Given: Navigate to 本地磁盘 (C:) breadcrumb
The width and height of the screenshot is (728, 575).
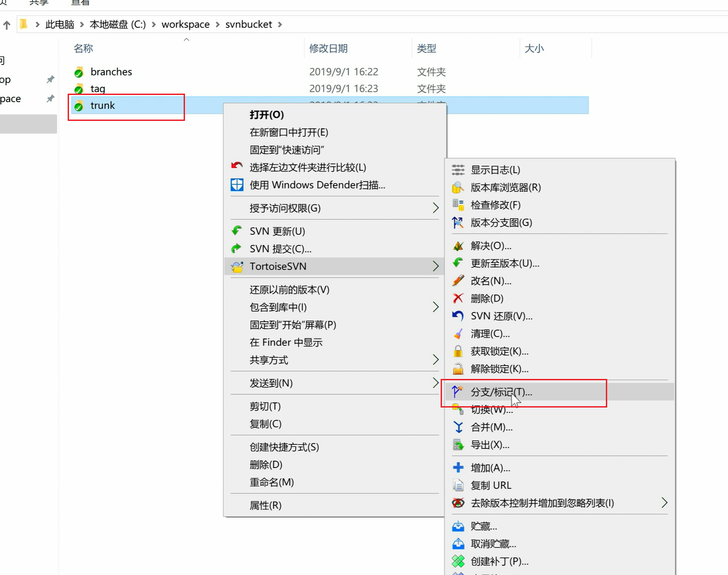Looking at the screenshot, I should tap(118, 25).
